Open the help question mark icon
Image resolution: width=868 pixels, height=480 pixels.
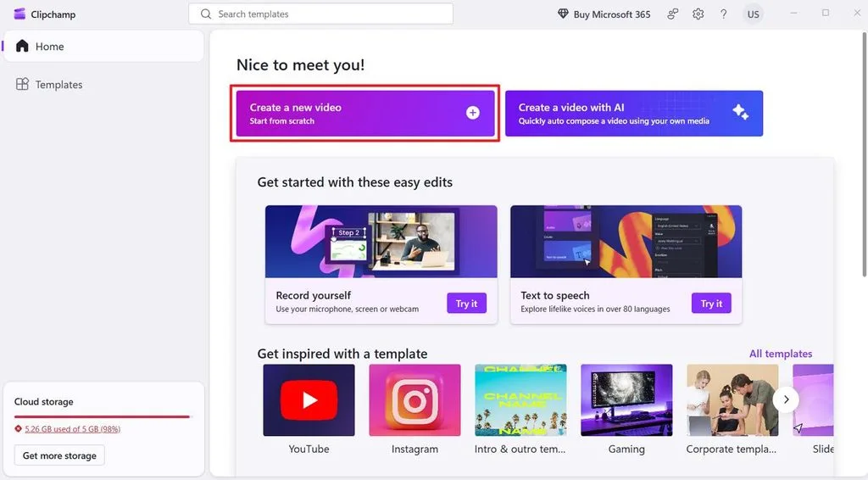[724, 14]
